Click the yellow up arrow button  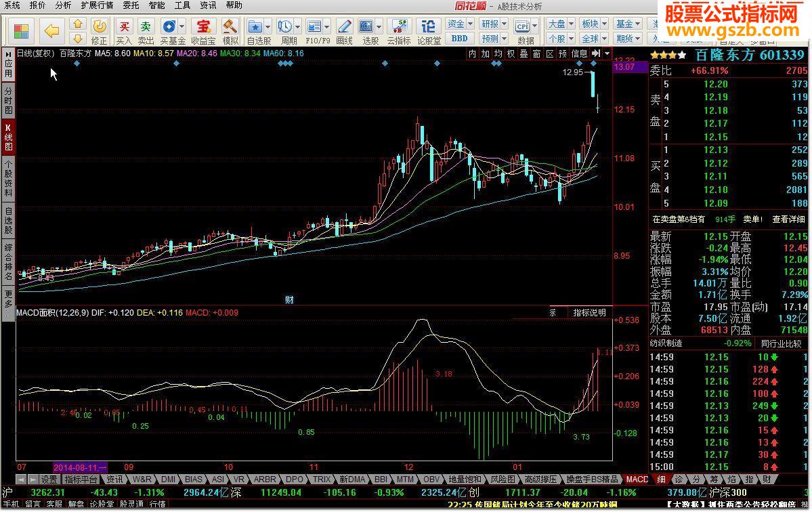click(78, 24)
